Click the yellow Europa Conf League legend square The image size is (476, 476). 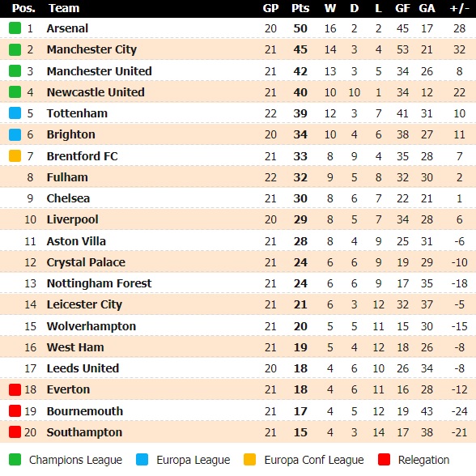[x=249, y=459]
